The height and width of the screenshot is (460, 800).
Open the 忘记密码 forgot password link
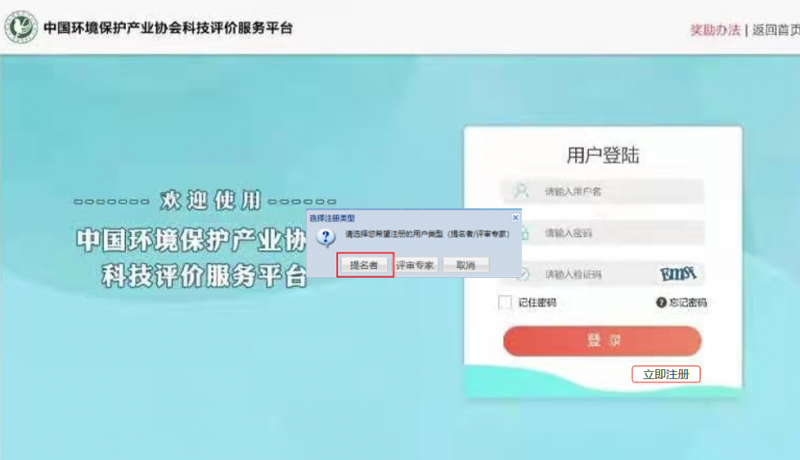point(688,302)
